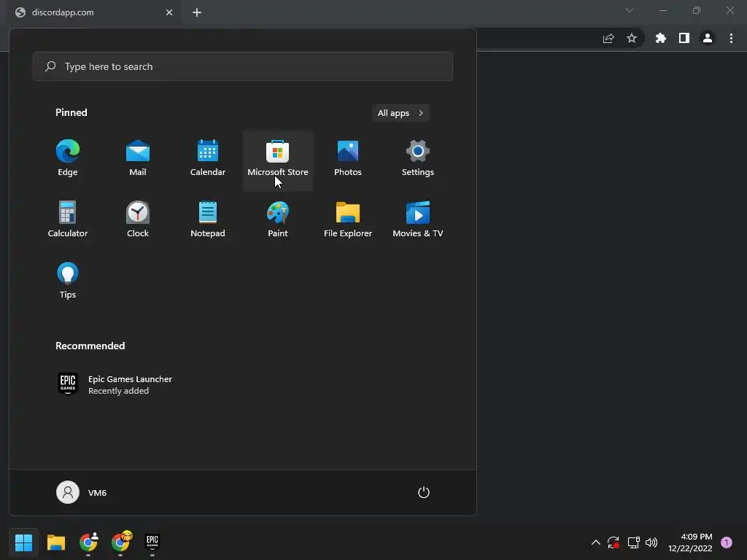Screen dimensions: 747x560
Task: Show hidden system tray icons
Action: pos(595,542)
